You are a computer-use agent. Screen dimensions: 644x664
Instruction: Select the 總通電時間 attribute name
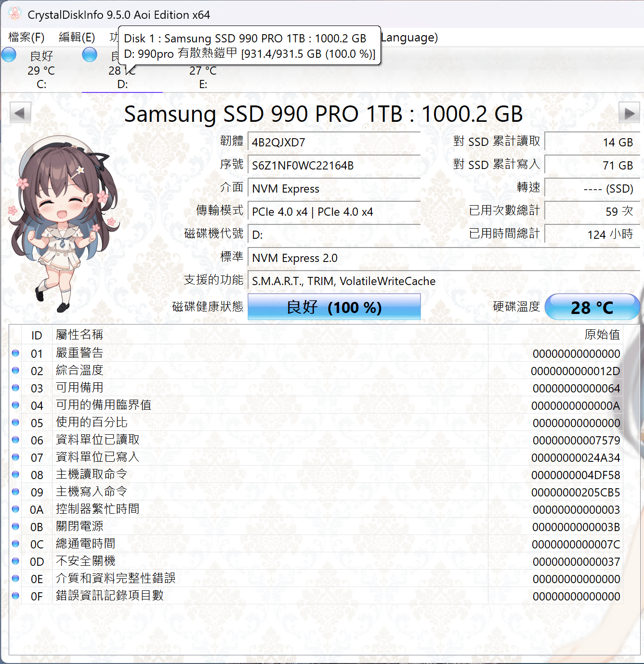[x=85, y=544]
